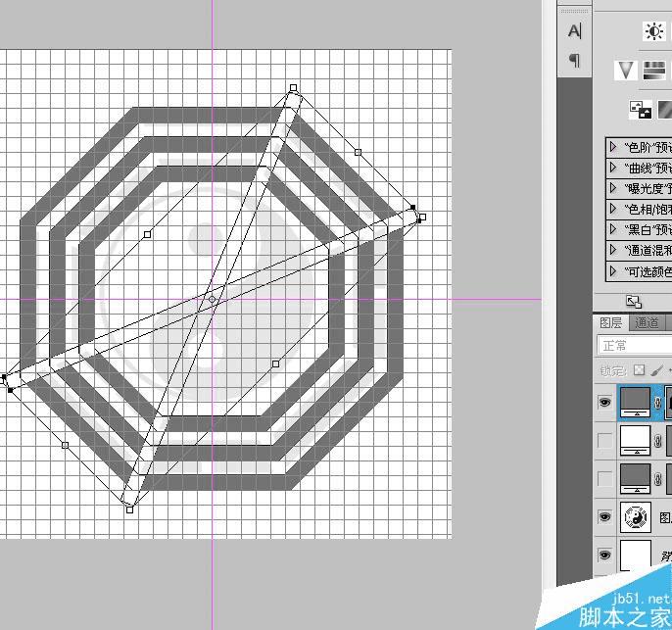This screenshot has width=672, height=630.
Task: Add a Brightness/Contrast adjustment
Action: pyautogui.click(x=653, y=31)
